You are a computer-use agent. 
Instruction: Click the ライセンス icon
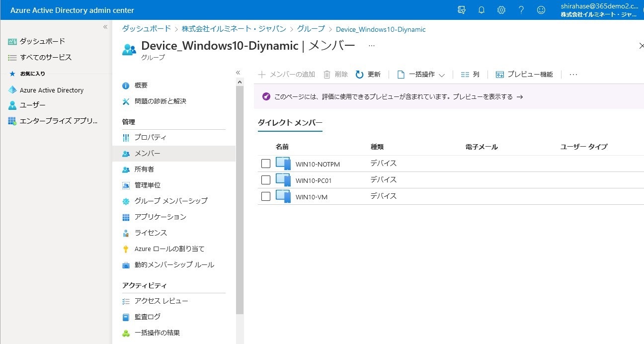click(126, 233)
